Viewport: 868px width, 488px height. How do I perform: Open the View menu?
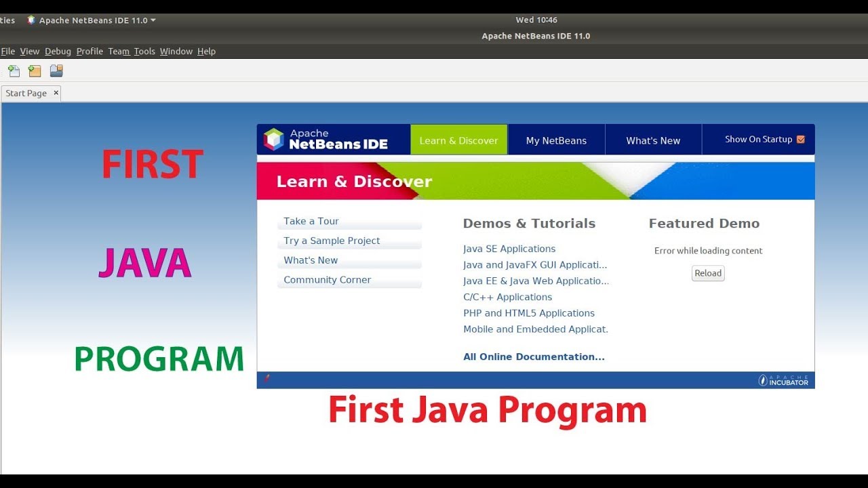pyautogui.click(x=30, y=52)
